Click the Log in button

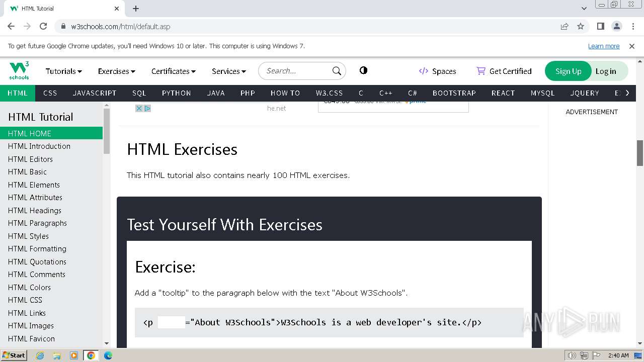(606, 71)
